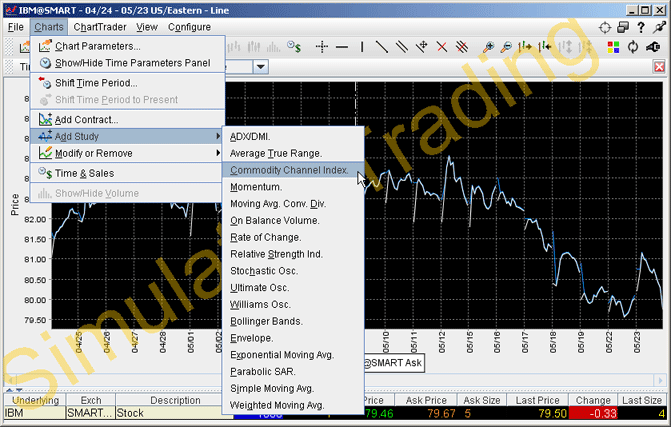Screen dimensions: 671x427
Task: Select Chart Parameters menu entry
Action: pyautogui.click(x=128, y=46)
